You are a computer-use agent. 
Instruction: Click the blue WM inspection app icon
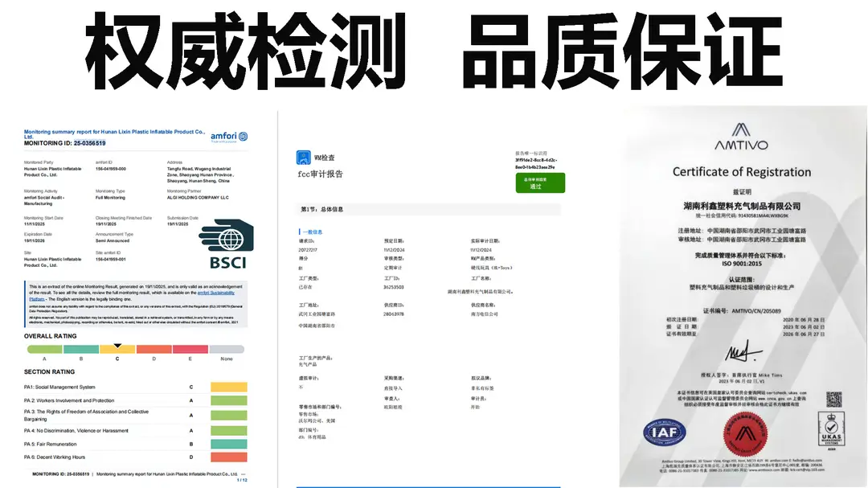[x=303, y=158]
